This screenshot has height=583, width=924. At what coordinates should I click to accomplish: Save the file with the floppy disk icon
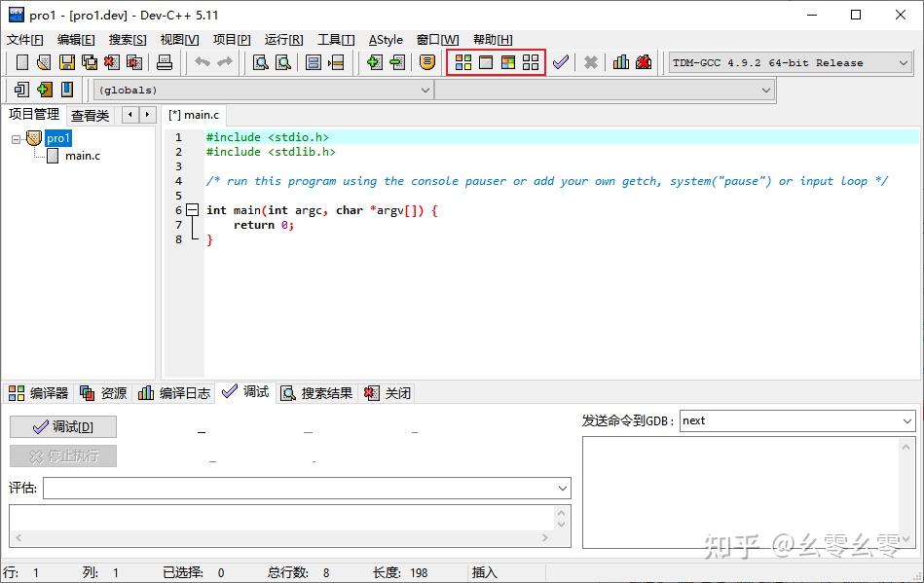[66, 62]
